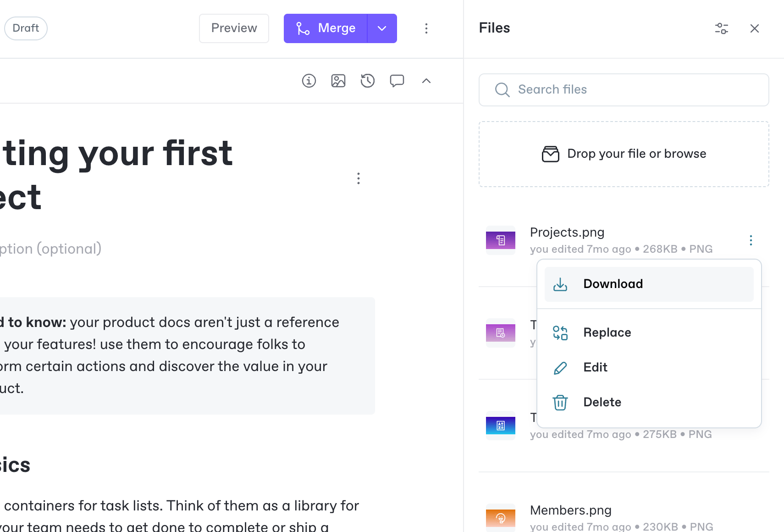Click the Preview button
The height and width of the screenshot is (532, 784).
[x=234, y=28]
